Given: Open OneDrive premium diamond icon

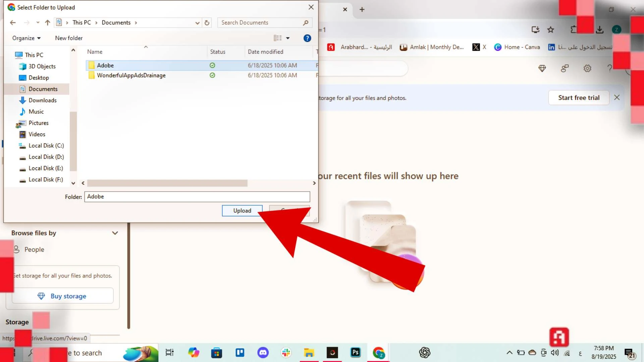Looking at the screenshot, I should [542, 68].
